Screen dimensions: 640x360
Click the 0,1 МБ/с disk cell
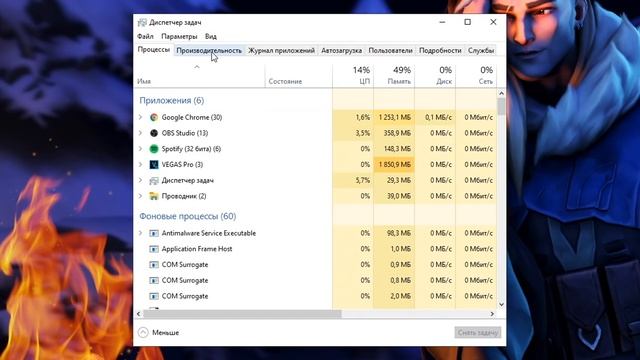pyautogui.click(x=435, y=118)
